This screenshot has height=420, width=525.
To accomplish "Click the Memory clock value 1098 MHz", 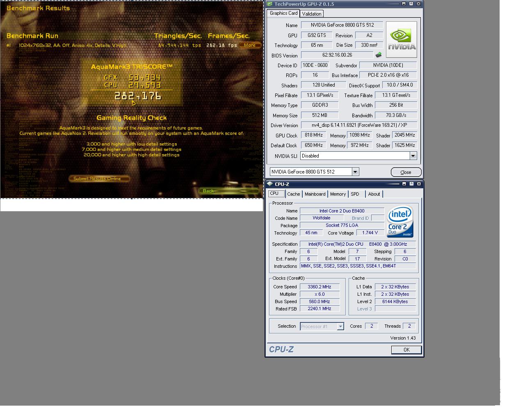I will [x=360, y=135].
